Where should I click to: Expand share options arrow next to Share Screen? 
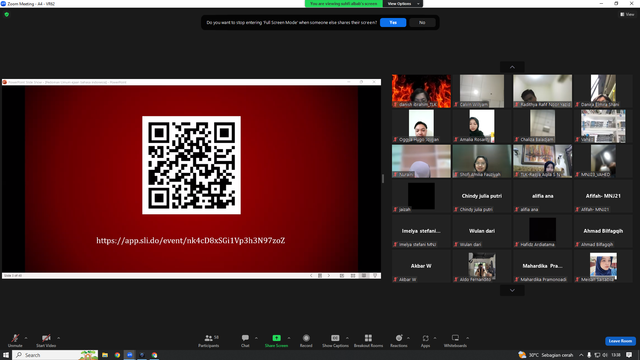289,338
